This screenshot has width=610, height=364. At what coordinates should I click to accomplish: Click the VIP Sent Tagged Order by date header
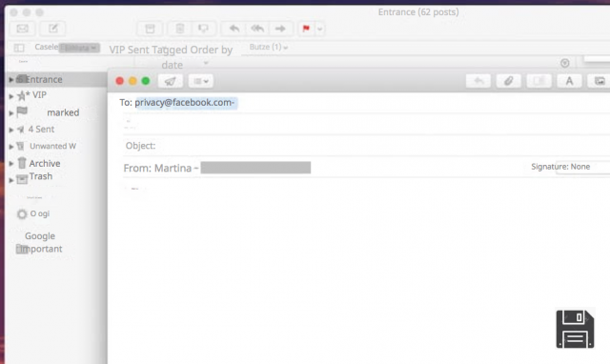171,57
